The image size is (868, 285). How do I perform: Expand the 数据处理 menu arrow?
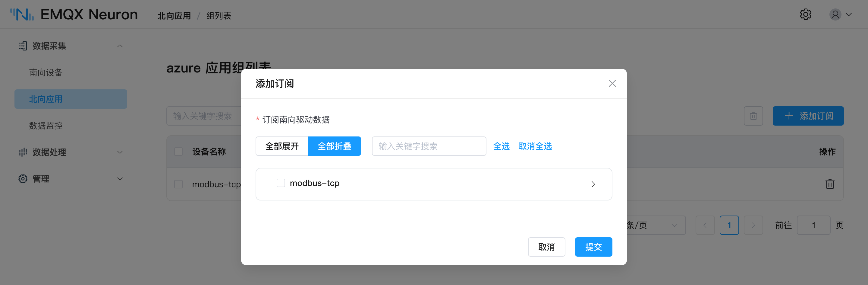click(120, 152)
